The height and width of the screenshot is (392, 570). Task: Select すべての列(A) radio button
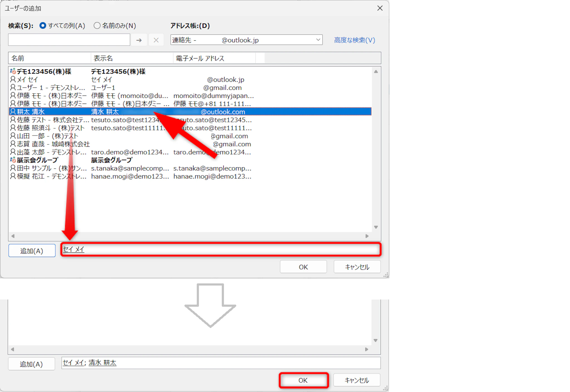(43, 26)
